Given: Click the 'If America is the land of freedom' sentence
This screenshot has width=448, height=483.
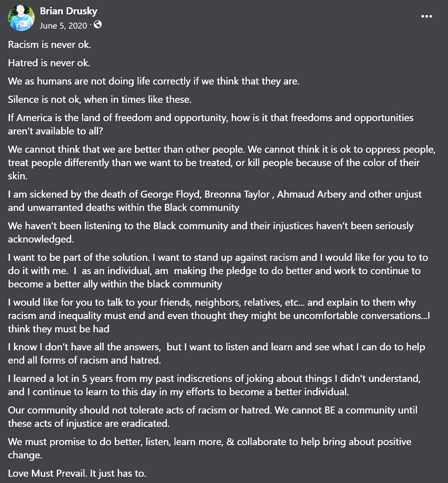Looking at the screenshot, I should click(x=211, y=124).
